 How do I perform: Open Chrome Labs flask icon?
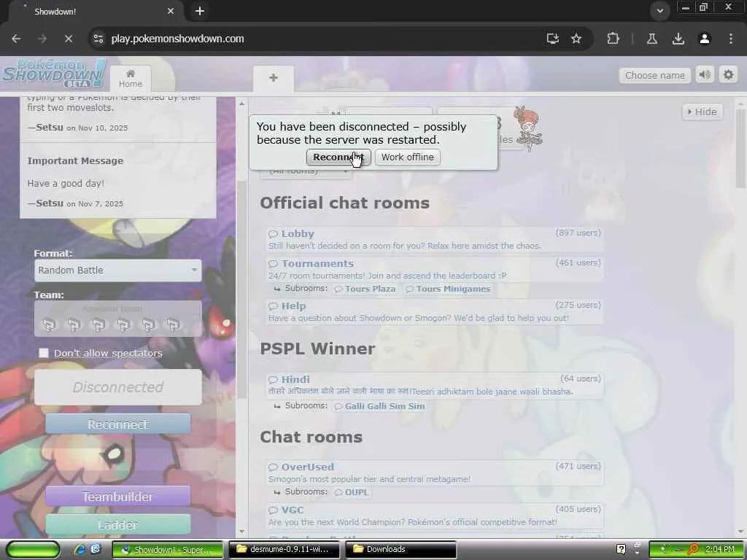652,39
